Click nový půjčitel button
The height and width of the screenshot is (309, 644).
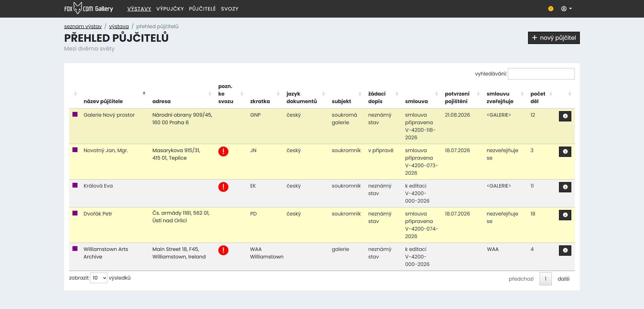pos(554,38)
